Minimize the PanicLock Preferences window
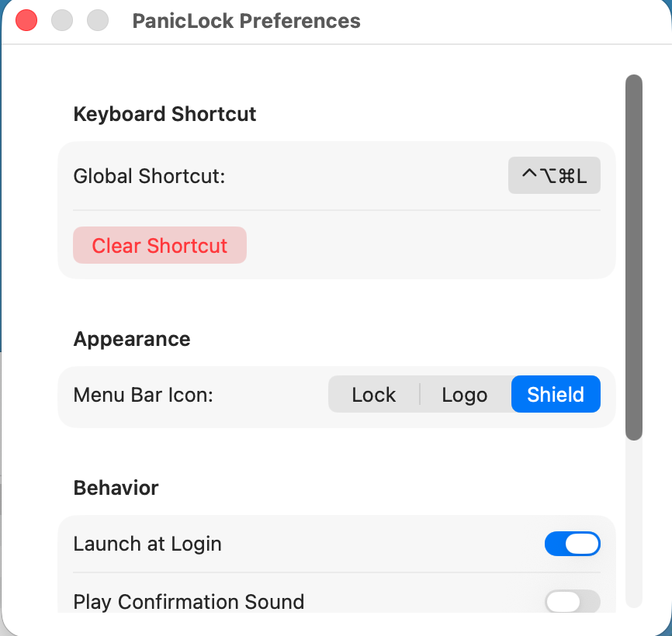This screenshot has width=672, height=636. click(61, 20)
